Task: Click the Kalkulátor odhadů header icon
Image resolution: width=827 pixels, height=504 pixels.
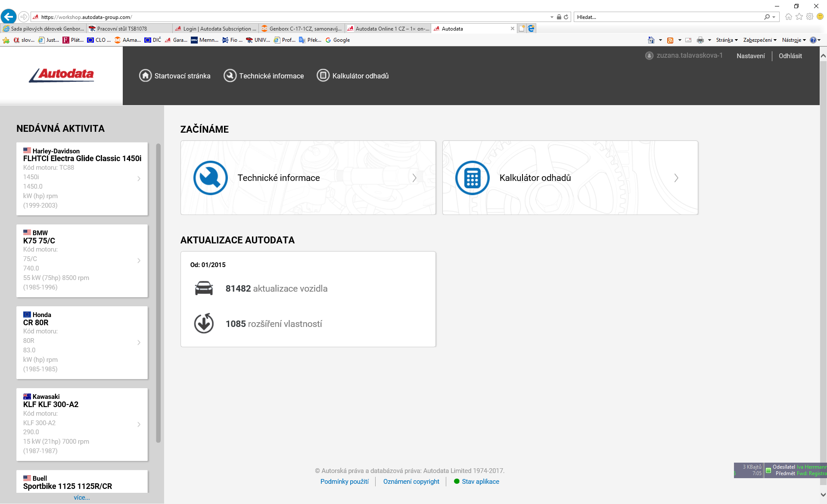Action: (323, 76)
